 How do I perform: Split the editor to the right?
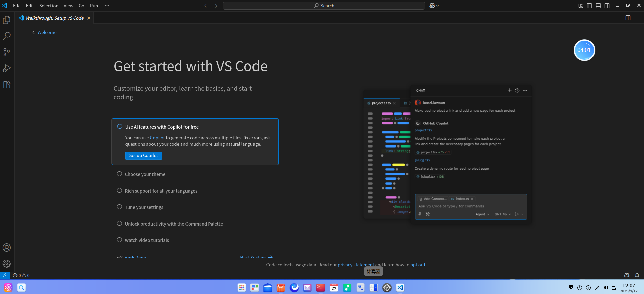tap(628, 18)
